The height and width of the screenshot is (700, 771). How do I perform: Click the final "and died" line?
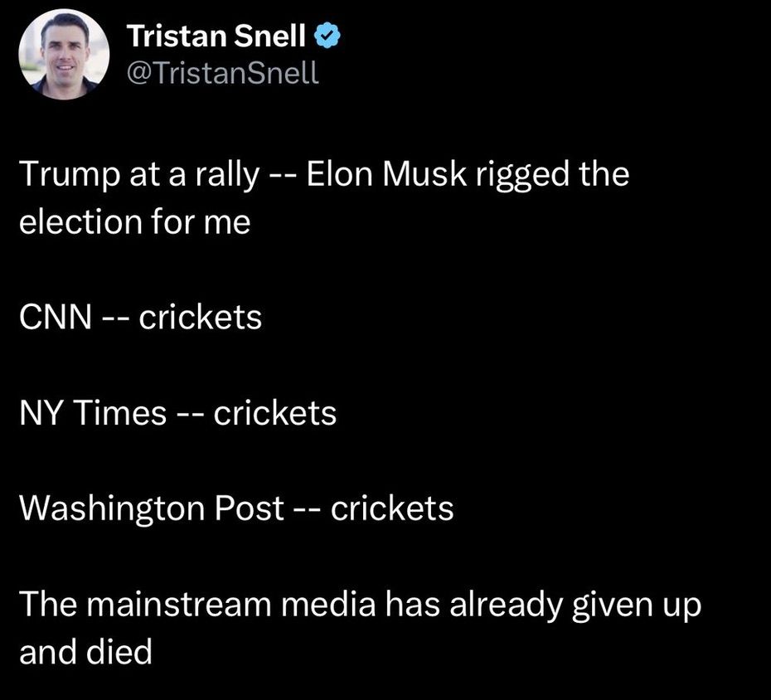[x=85, y=651]
